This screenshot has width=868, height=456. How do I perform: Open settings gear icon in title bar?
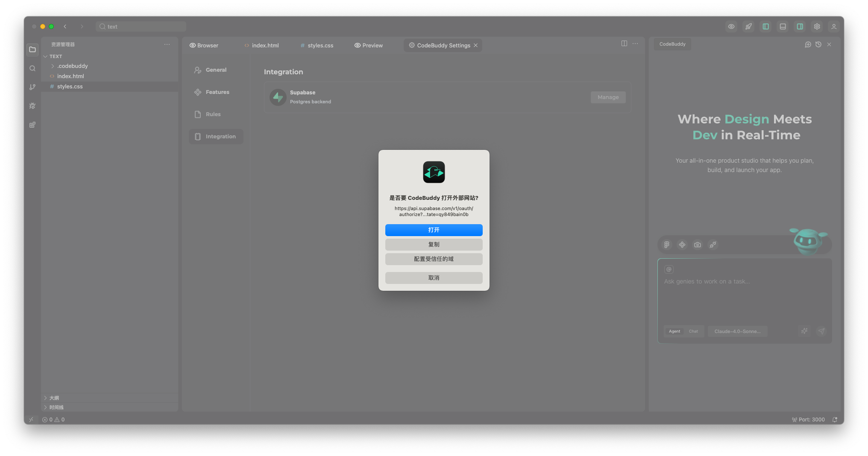click(x=817, y=26)
